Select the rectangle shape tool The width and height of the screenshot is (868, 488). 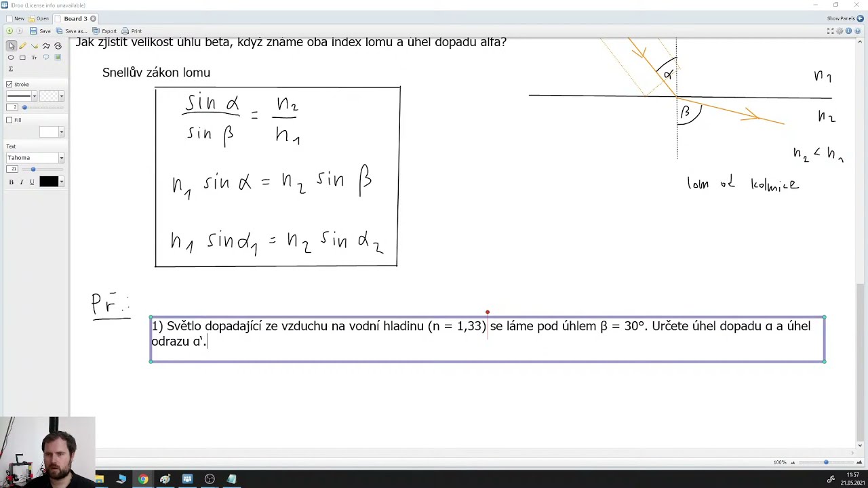(x=22, y=58)
